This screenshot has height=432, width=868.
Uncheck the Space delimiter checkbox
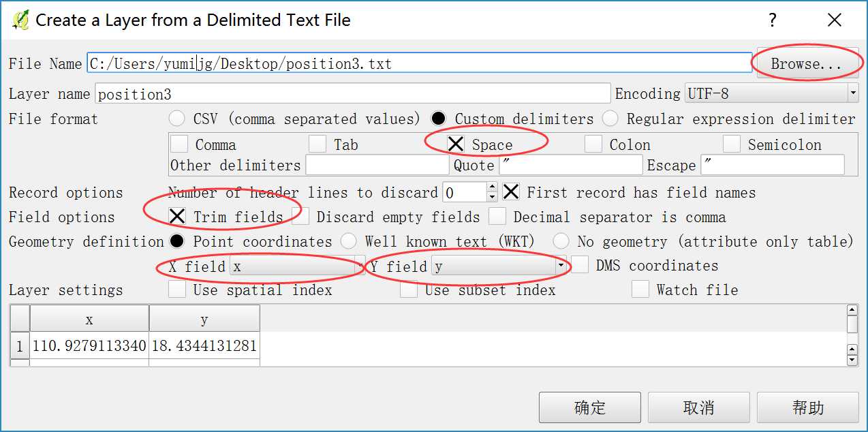[x=456, y=144]
